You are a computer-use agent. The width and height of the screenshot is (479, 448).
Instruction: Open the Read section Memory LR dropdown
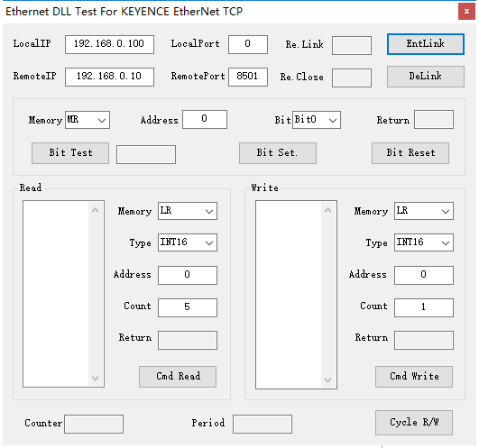(x=188, y=211)
